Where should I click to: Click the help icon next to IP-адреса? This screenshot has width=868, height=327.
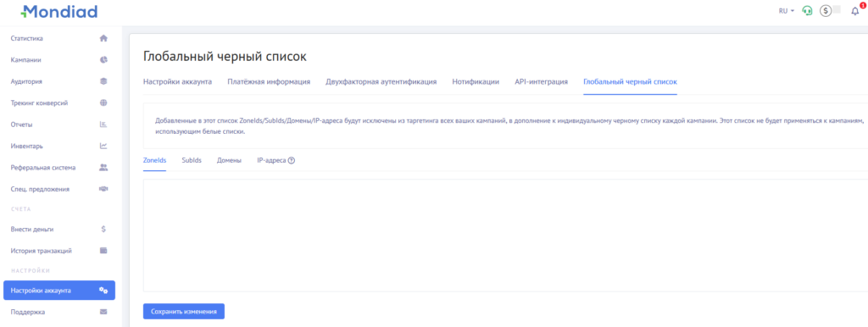point(292,160)
